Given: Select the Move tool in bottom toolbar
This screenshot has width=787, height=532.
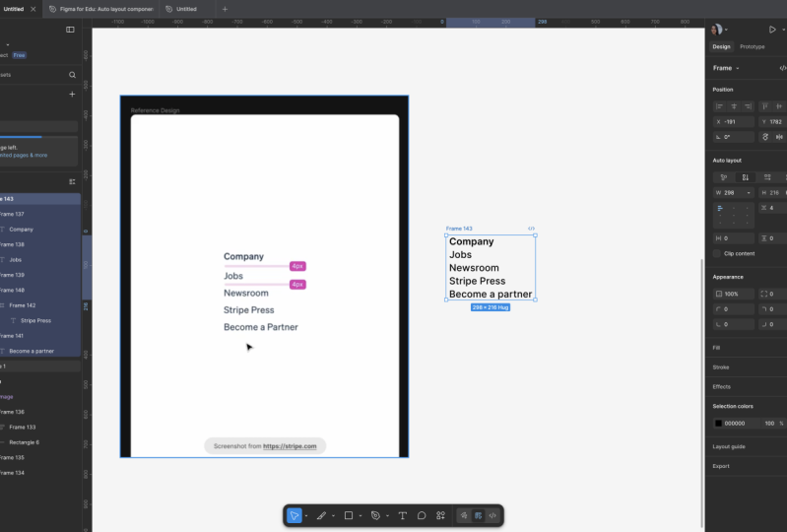Looking at the screenshot, I should 295,515.
